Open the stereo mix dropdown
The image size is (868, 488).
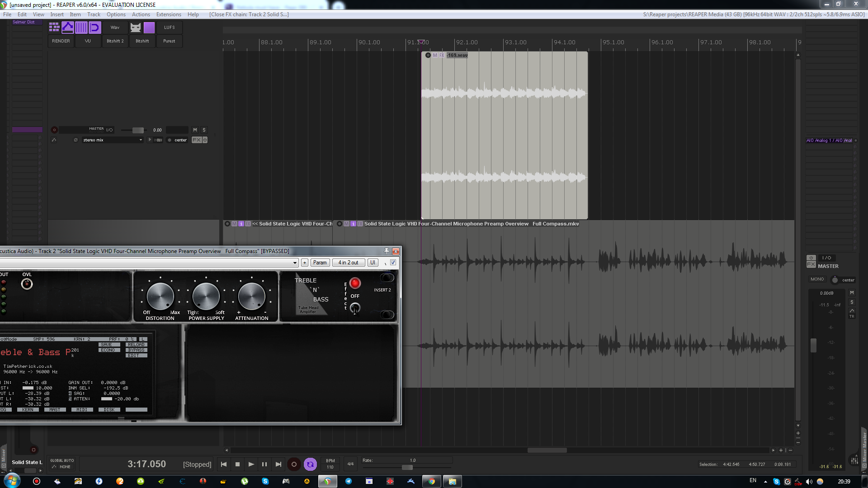click(x=112, y=140)
